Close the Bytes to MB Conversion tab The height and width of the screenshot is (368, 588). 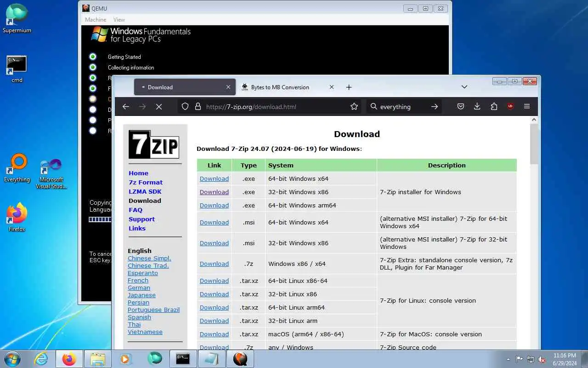(x=332, y=87)
